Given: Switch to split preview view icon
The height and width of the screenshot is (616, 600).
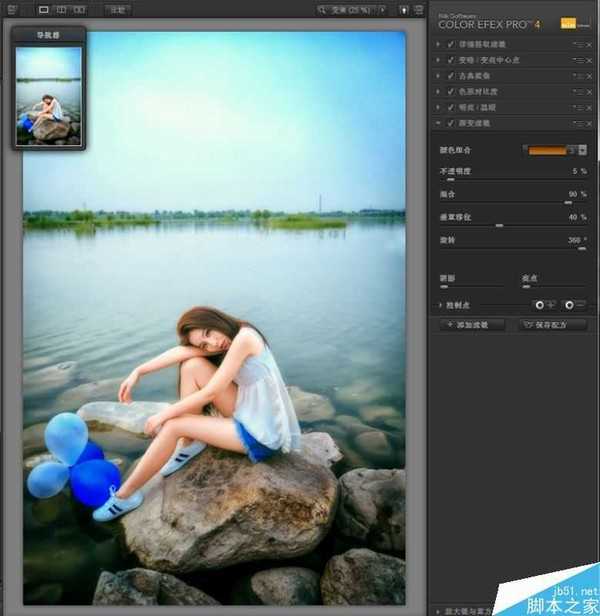Looking at the screenshot, I should click(x=61, y=10).
